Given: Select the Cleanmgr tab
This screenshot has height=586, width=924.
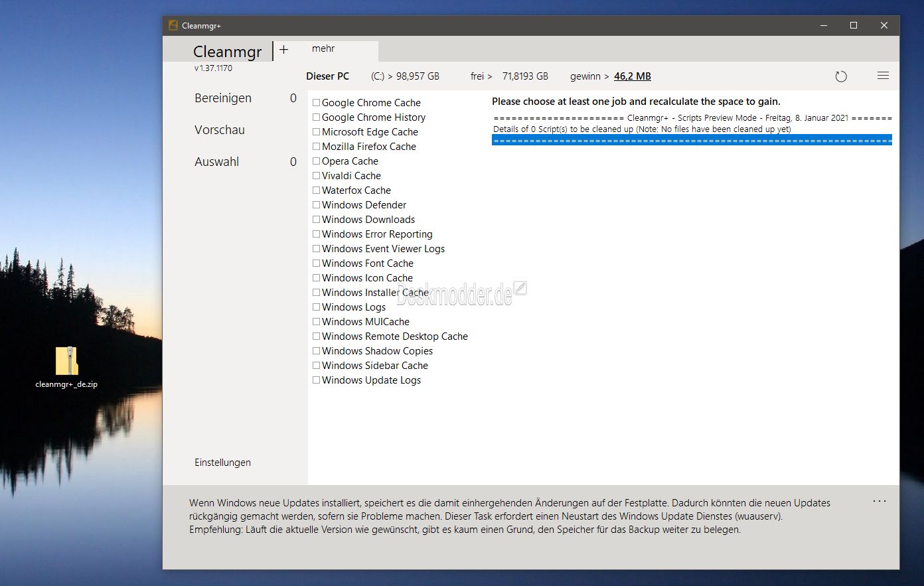Looking at the screenshot, I should (x=227, y=52).
